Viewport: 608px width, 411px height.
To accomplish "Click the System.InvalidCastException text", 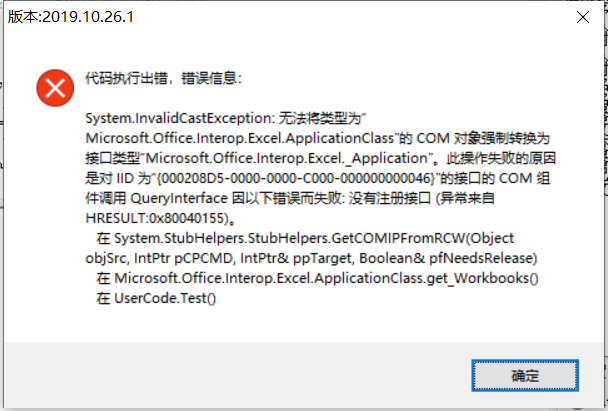I will [x=180, y=118].
